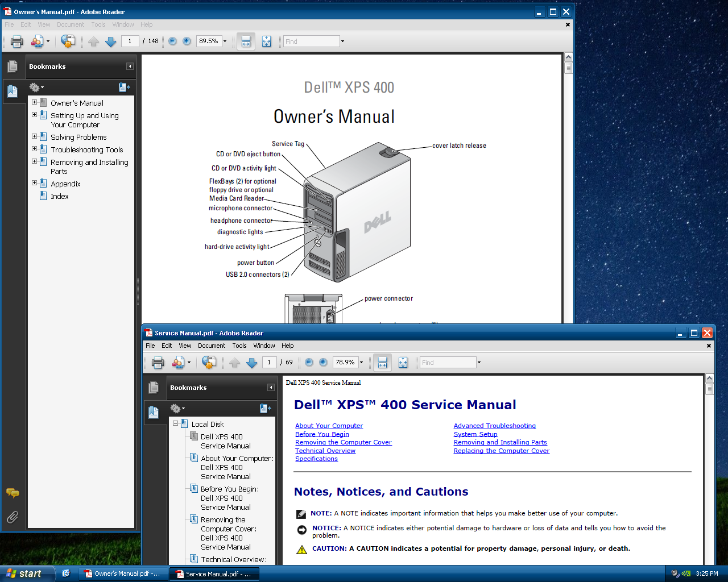Click collaborate icon in Service Manual toolbar

coord(179,362)
